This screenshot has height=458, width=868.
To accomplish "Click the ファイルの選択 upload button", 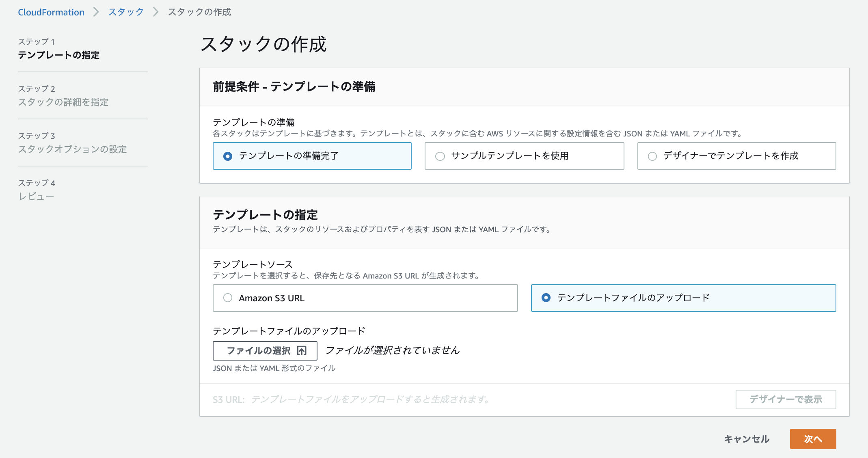I will (265, 350).
